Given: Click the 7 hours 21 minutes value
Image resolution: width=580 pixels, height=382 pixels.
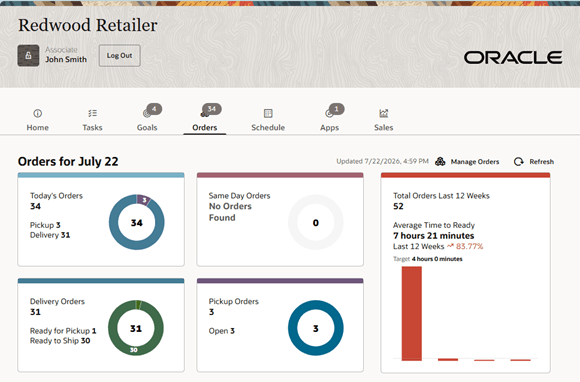Looking at the screenshot, I should (434, 236).
